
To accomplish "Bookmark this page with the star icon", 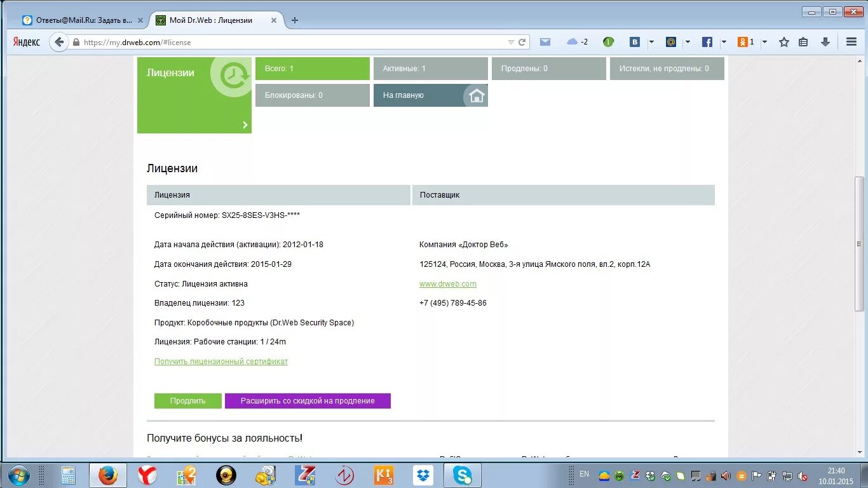I will [x=784, y=42].
